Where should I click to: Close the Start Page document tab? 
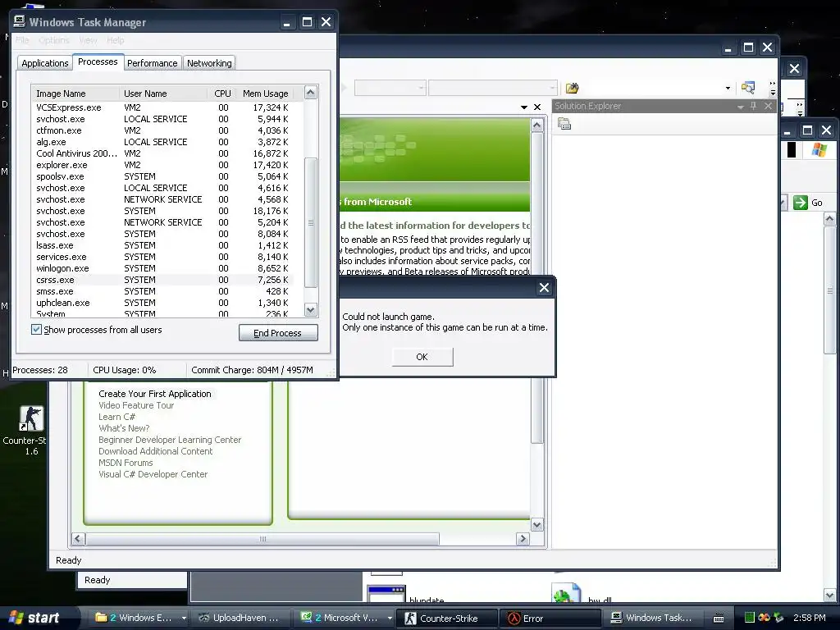537,107
